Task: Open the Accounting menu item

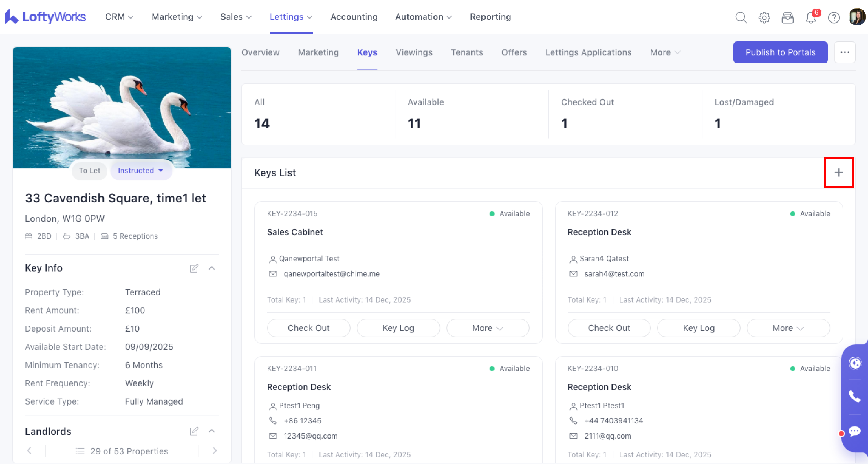Action: tap(354, 17)
